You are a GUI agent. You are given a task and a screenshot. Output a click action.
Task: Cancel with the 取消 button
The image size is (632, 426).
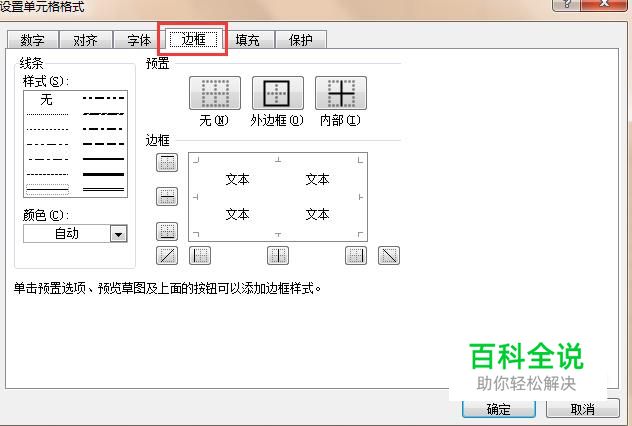click(582, 409)
